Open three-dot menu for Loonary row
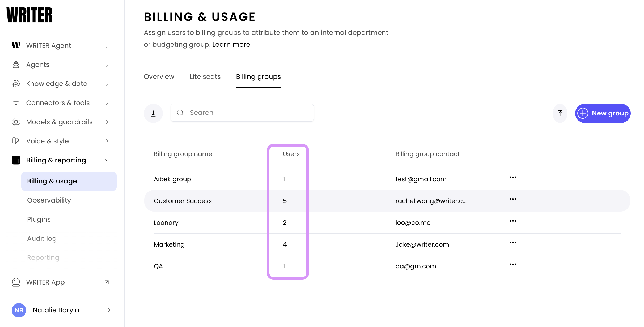This screenshot has width=644, height=327. pyautogui.click(x=513, y=221)
